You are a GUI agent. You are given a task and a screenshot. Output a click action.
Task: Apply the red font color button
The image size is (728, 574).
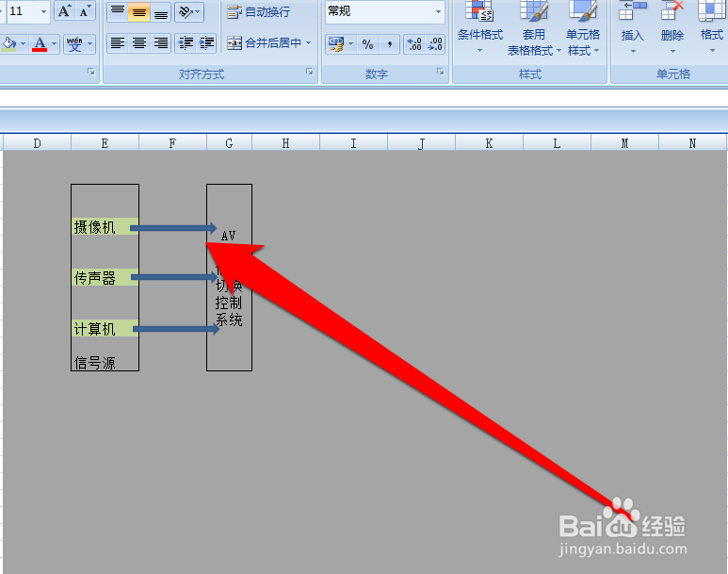[40, 44]
